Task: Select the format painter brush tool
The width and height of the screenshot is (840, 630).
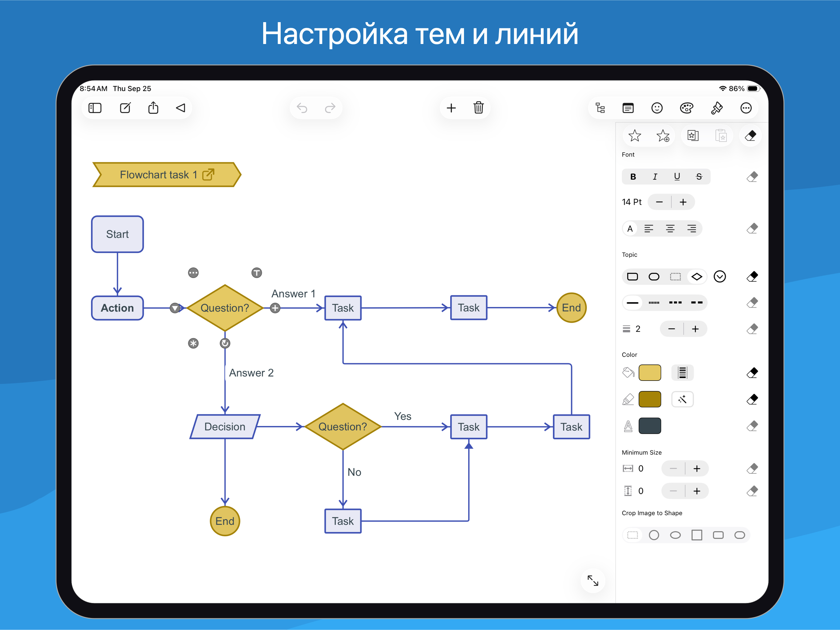Action: pyautogui.click(x=715, y=108)
